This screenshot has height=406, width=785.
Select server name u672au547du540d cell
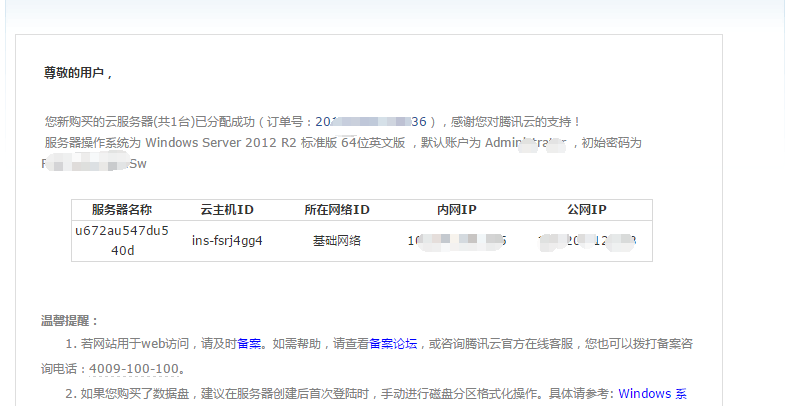[x=122, y=241]
